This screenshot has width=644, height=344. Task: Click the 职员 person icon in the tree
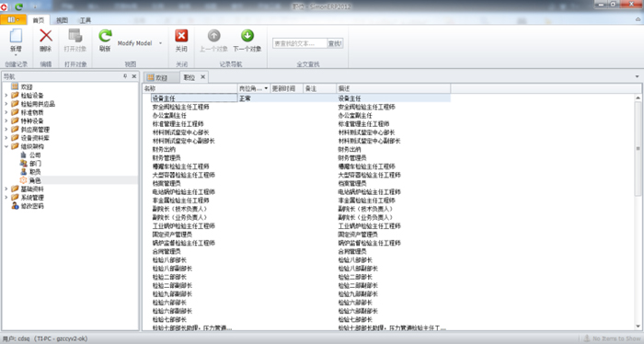(23, 172)
